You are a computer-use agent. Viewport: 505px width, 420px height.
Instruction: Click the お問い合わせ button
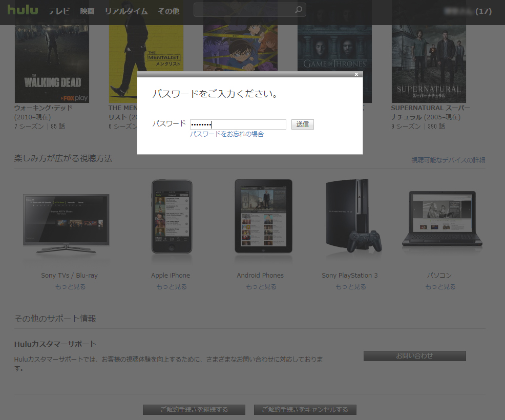(x=414, y=356)
